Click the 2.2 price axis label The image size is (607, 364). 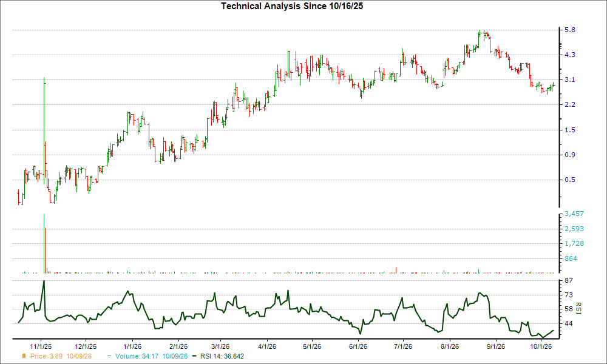click(x=570, y=104)
